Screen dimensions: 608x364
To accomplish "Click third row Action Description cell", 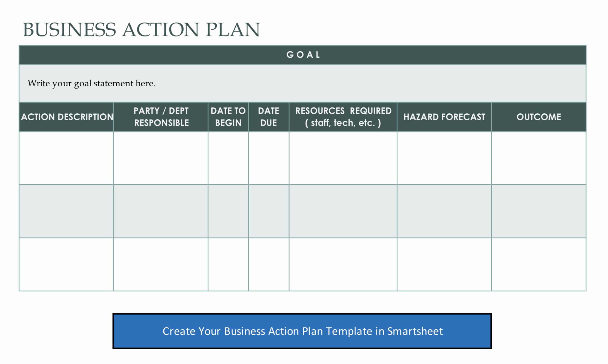I will [x=66, y=265].
